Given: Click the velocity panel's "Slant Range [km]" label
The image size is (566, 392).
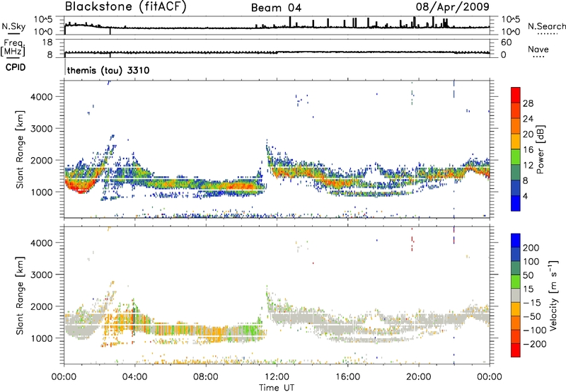Looking at the screenshot, I should coord(20,295).
